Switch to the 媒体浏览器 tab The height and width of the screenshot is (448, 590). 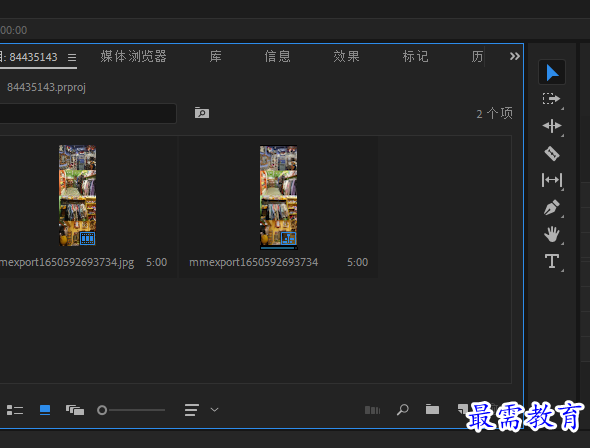pyautogui.click(x=134, y=56)
